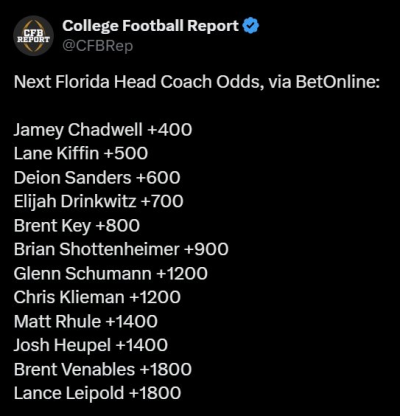Open the College Football Report account name
The image size is (400, 416).
[150, 26]
